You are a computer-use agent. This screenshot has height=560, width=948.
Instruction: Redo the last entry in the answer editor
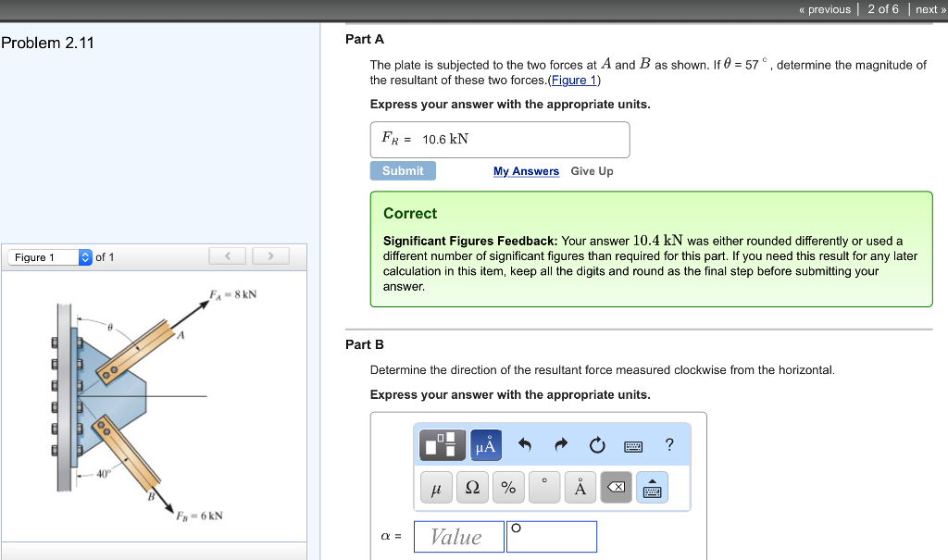(x=561, y=445)
